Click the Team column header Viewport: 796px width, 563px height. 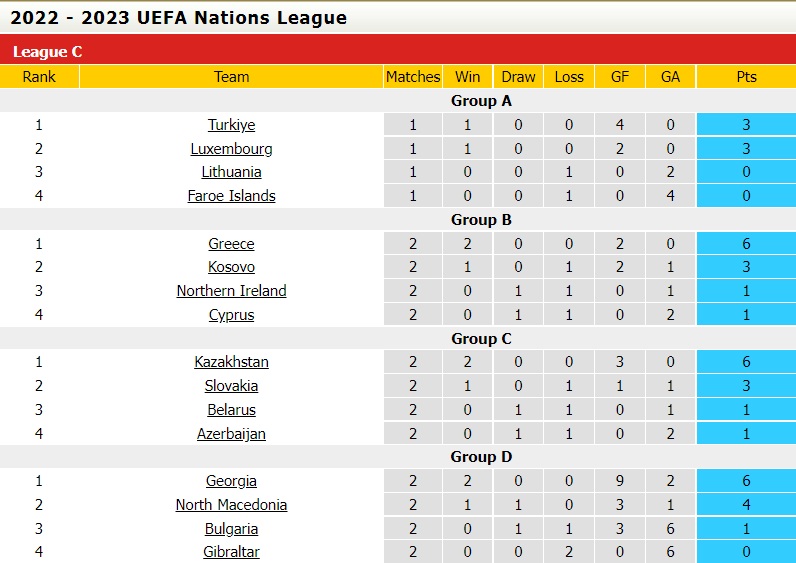(x=231, y=77)
